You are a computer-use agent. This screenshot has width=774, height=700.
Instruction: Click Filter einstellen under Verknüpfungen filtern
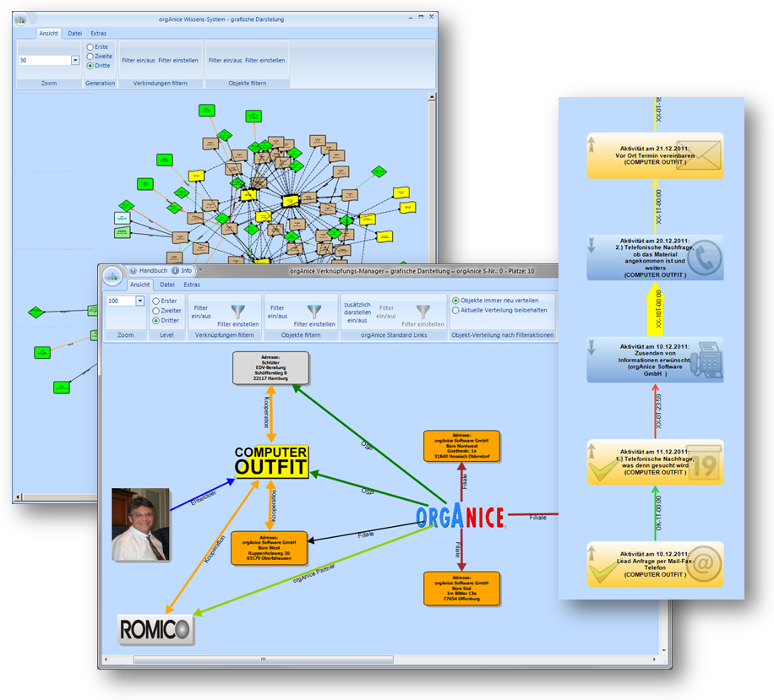238,324
